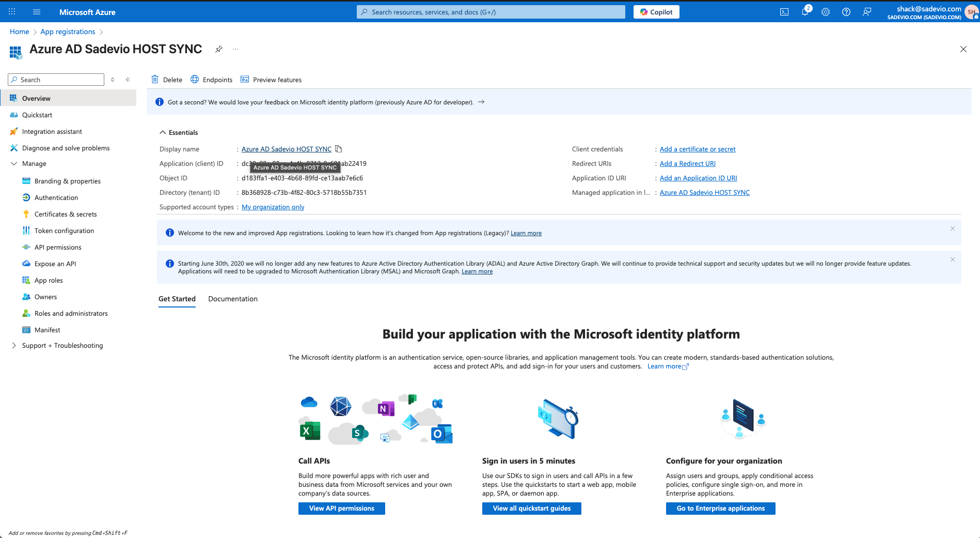Click the help question mark icon
Viewport: 980px width, 538px height.
click(x=846, y=12)
